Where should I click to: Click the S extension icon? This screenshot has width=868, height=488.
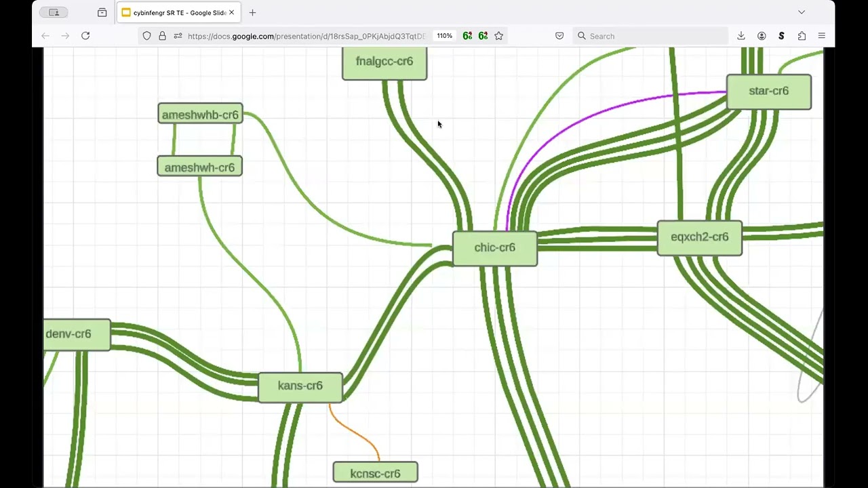781,36
